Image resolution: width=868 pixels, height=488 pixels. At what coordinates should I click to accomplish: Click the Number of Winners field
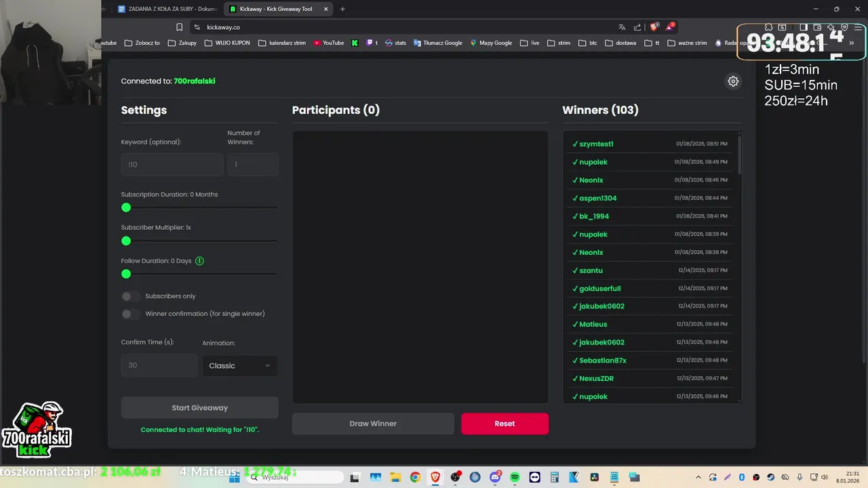click(x=253, y=165)
